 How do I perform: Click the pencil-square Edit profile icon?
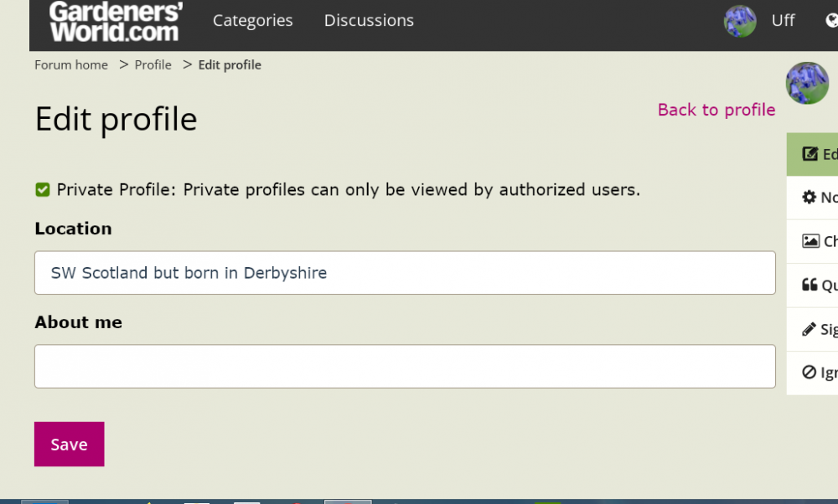[810, 154]
